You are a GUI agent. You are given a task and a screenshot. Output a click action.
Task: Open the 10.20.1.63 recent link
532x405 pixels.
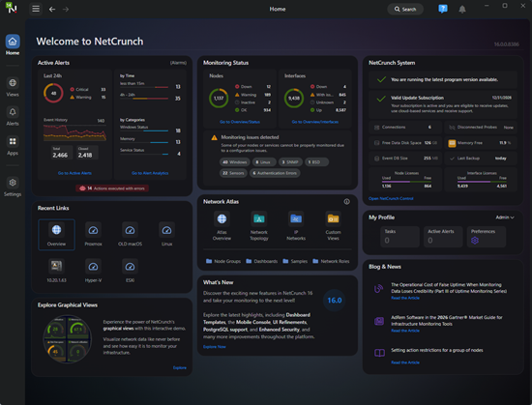tap(57, 271)
